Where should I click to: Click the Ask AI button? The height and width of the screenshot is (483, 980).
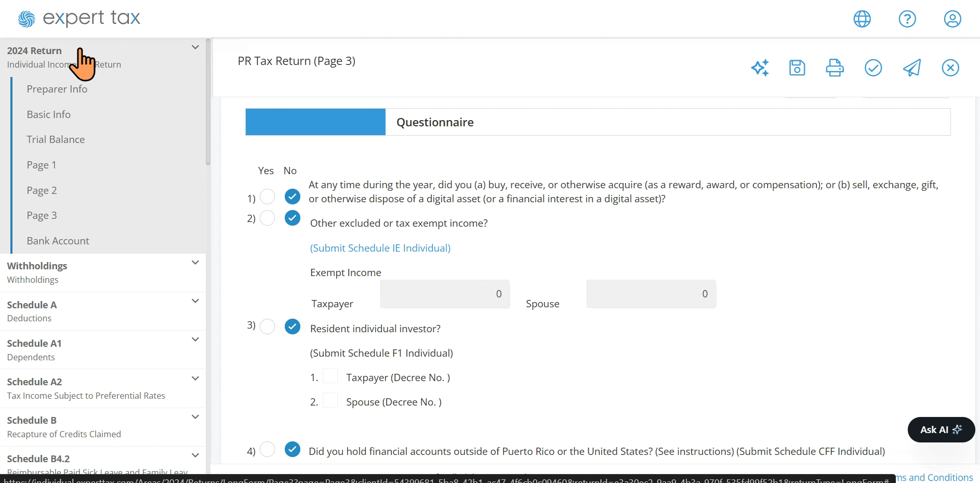click(x=941, y=429)
